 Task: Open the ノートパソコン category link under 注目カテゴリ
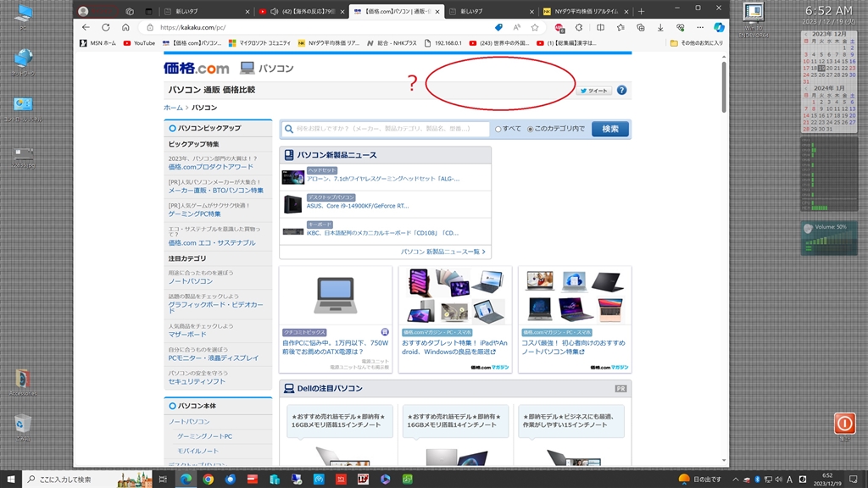(191, 281)
